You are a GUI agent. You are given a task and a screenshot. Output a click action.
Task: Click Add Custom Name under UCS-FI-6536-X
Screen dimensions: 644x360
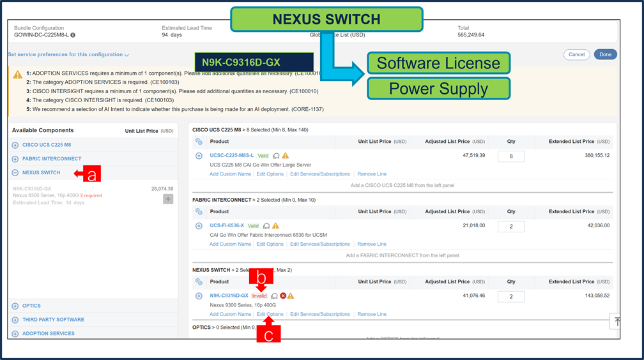(x=231, y=244)
